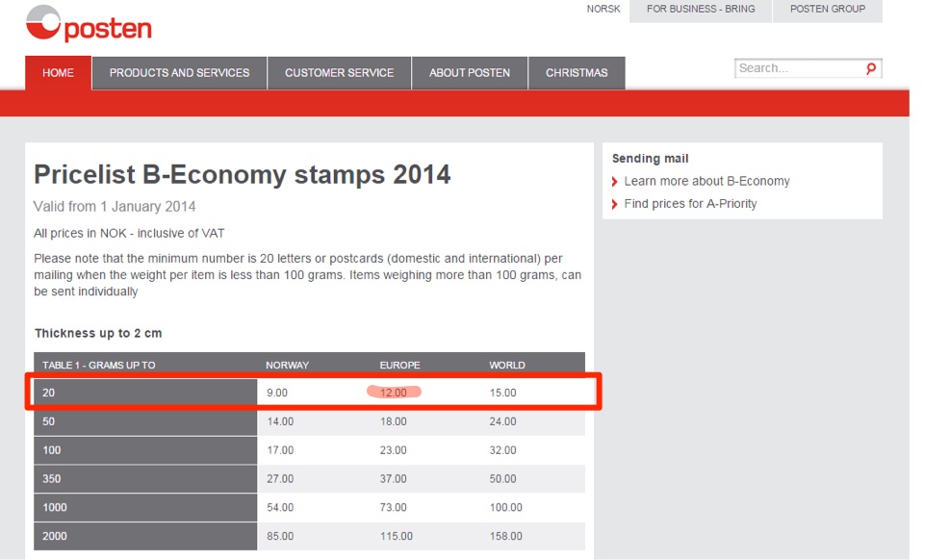This screenshot has height=560, width=949.
Task: Click Europe price 37.00
Action: (x=394, y=479)
